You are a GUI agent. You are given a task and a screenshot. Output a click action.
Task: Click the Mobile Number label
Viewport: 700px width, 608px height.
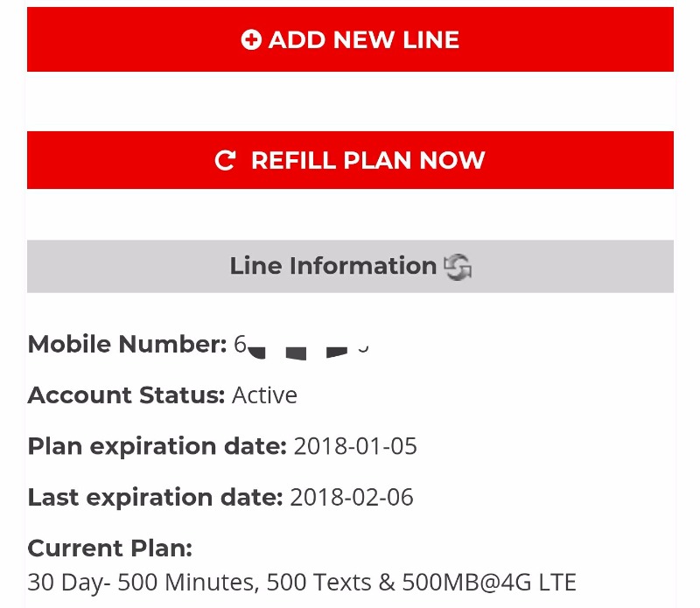127,344
